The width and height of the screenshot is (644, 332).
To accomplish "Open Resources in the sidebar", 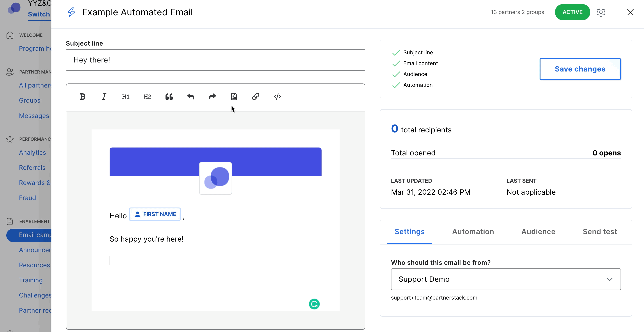I will (34, 265).
